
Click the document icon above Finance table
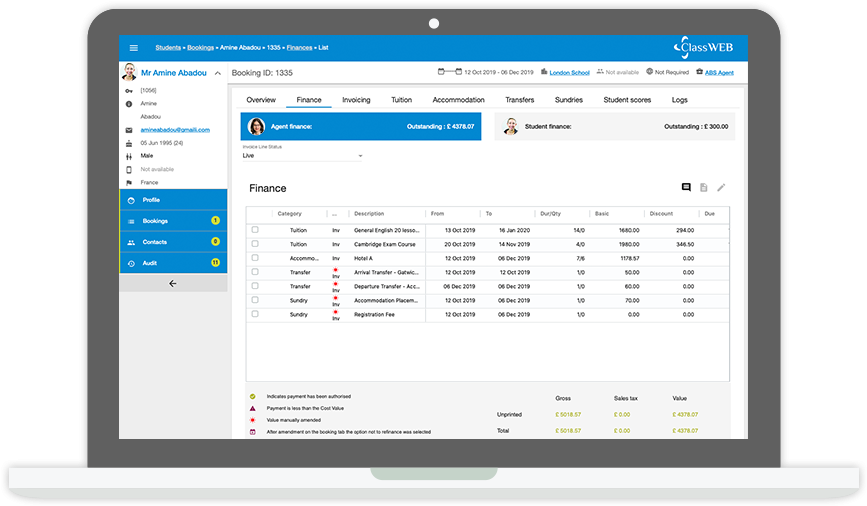click(704, 187)
